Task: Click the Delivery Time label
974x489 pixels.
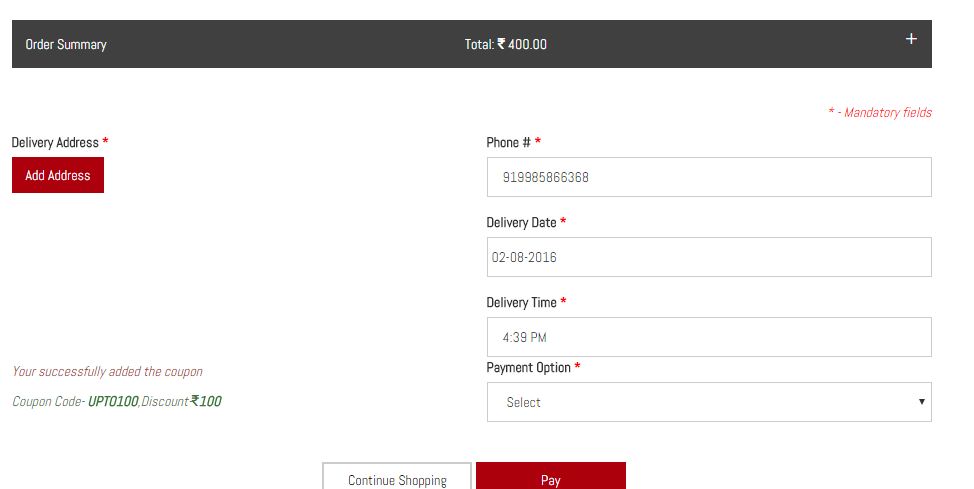Action: [521, 303]
